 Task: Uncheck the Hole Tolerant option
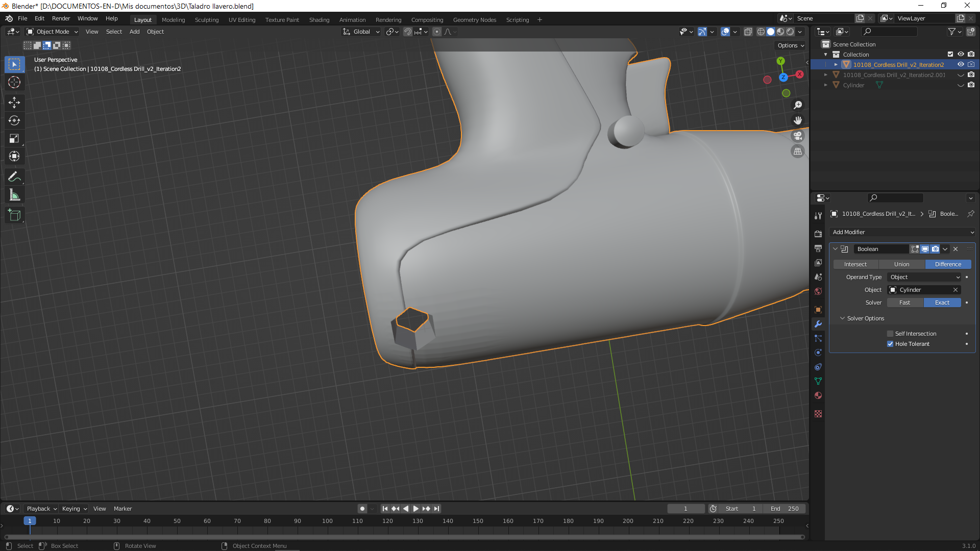pyautogui.click(x=890, y=344)
